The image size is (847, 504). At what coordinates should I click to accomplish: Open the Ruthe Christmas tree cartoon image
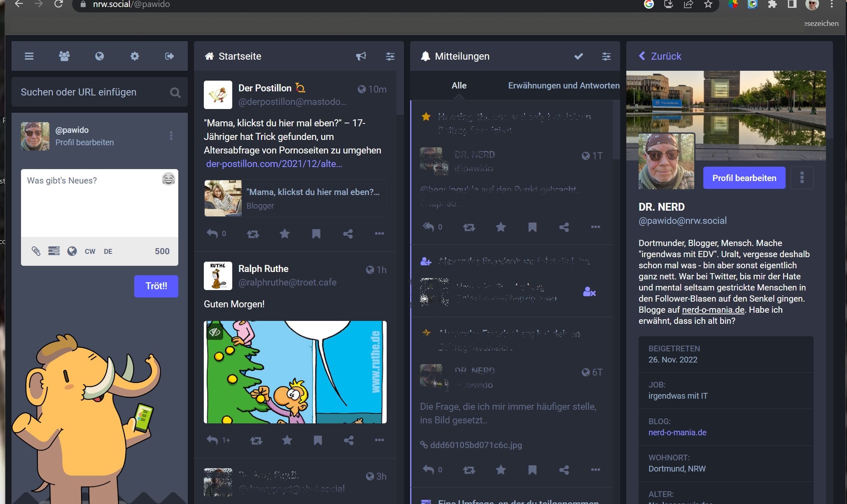coord(295,372)
